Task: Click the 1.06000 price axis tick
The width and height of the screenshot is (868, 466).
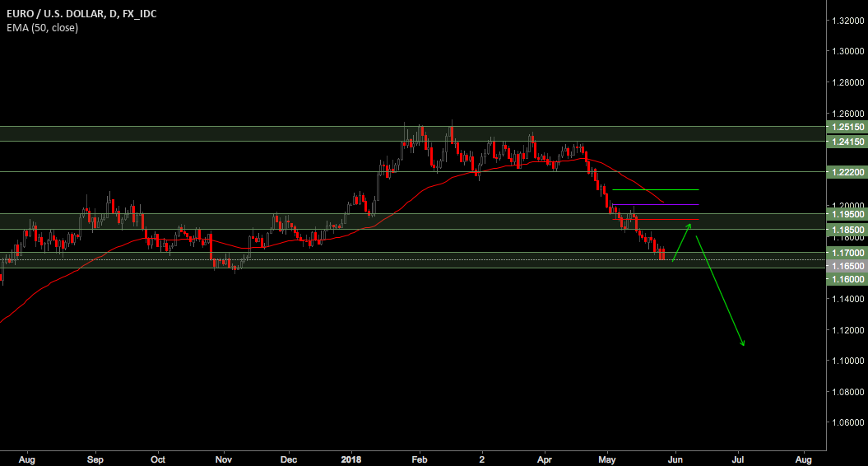Action: coord(847,422)
